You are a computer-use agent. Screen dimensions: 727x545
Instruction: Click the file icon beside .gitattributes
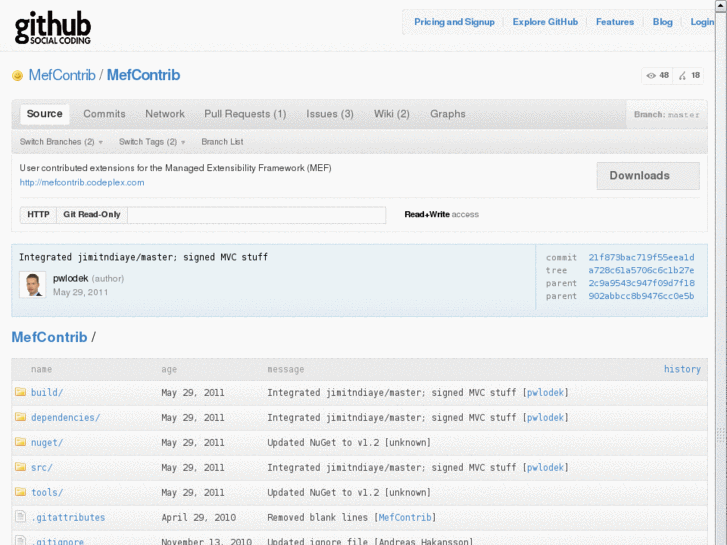pyautogui.click(x=20, y=516)
